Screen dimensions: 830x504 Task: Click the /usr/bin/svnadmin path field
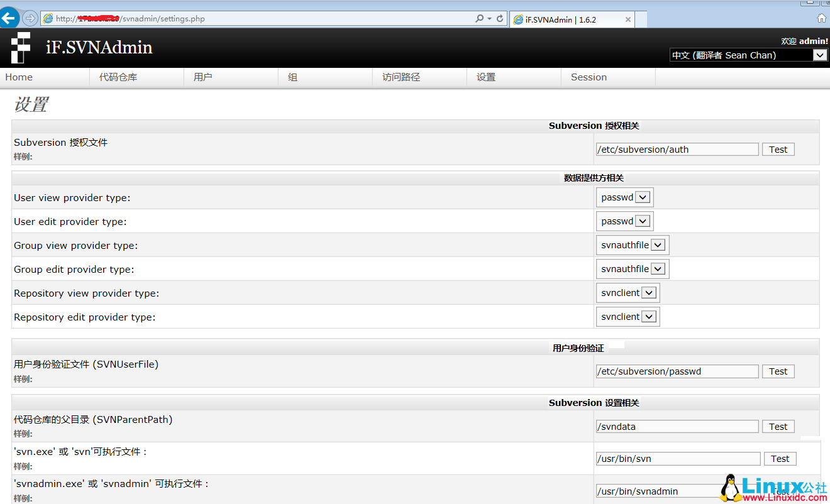(677, 491)
